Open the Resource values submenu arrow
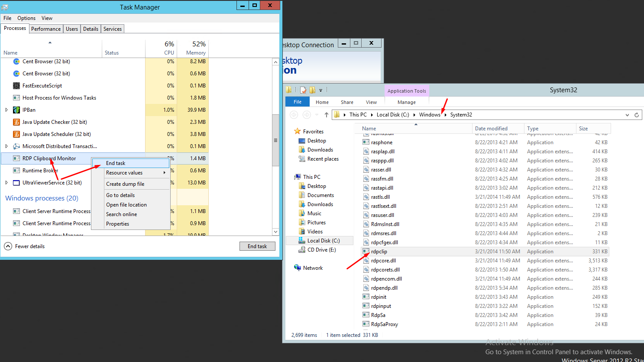 pos(165,173)
